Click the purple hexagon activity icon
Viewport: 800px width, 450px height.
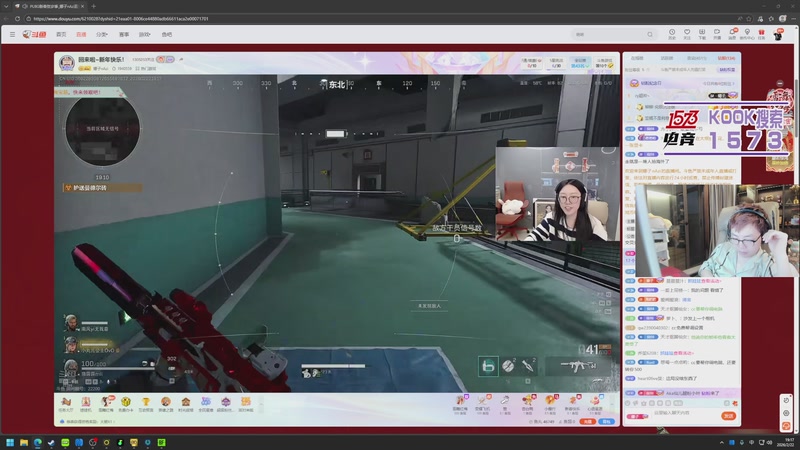226,404
